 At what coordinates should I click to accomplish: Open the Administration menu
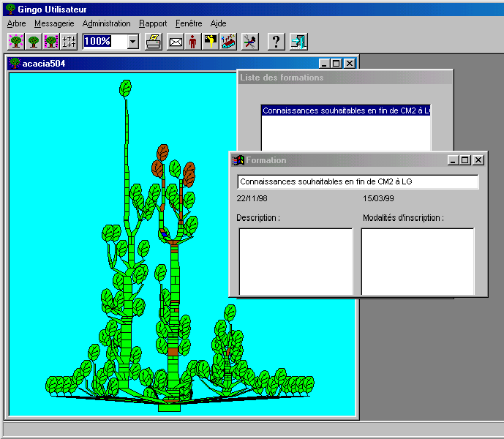pos(106,23)
